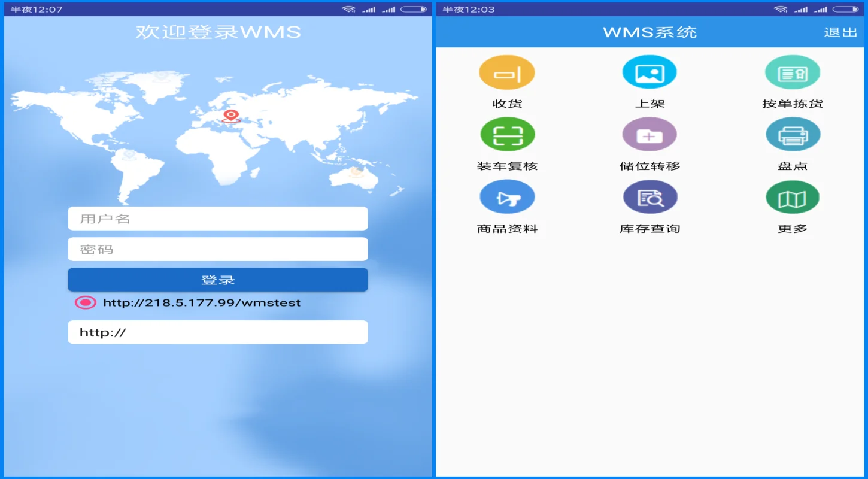The height and width of the screenshot is (479, 868).
Task: Click the WMS系统 title bar
Action: [650, 32]
